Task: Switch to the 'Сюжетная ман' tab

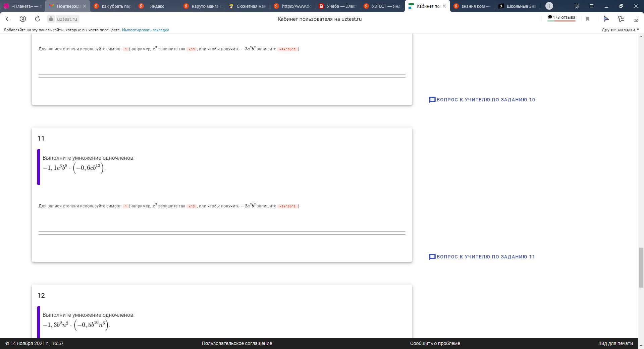Action: click(247, 6)
